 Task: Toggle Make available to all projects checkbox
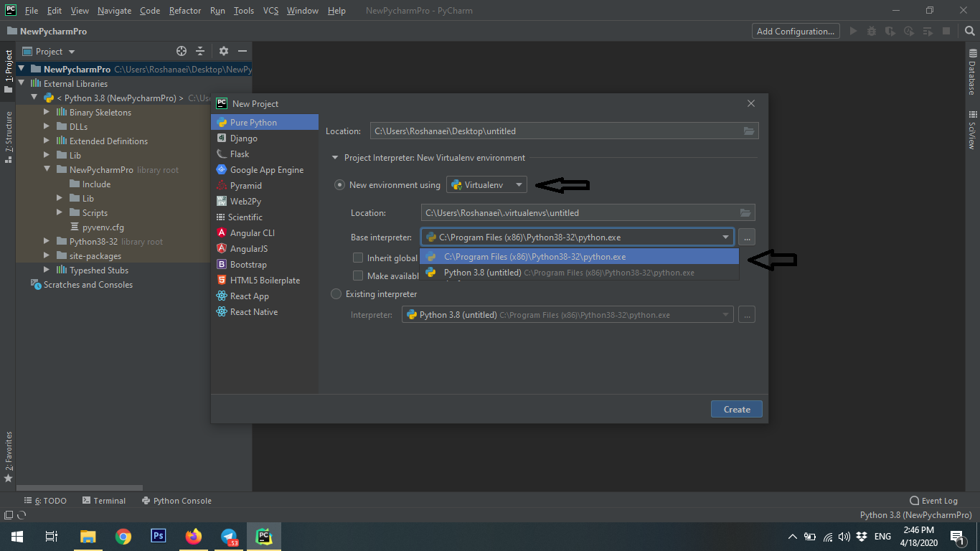358,275
